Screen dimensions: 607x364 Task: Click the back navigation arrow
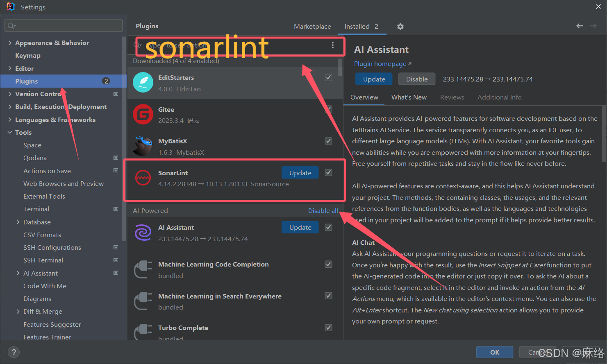tap(579, 25)
